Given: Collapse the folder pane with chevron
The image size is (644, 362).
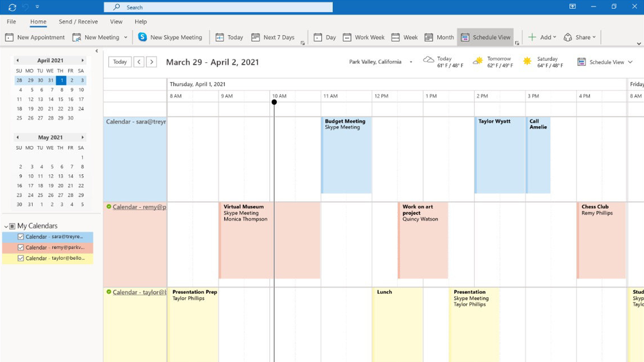Looking at the screenshot, I should click(x=97, y=51).
